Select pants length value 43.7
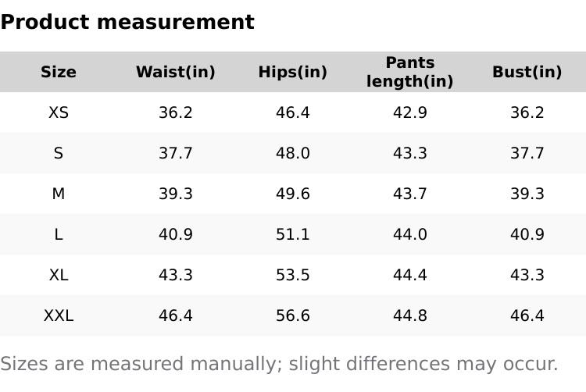This screenshot has height=392, width=586. point(410,194)
